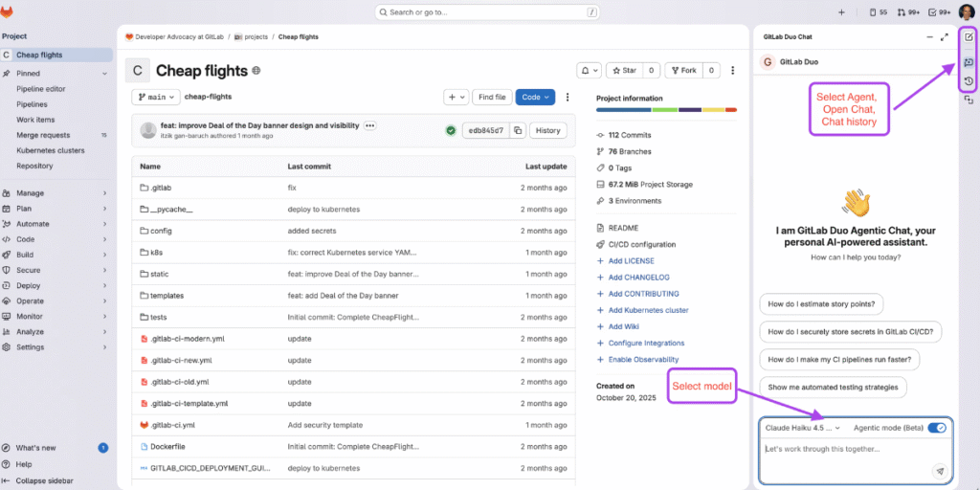This screenshot has height=490, width=980.
Task: Click the commit author avatar
Action: (148, 130)
